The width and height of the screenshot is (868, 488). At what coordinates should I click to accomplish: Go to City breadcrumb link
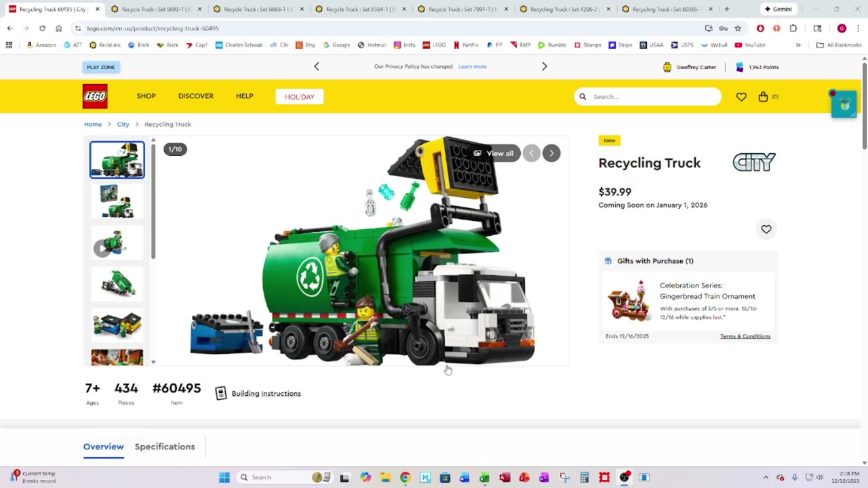(x=123, y=124)
